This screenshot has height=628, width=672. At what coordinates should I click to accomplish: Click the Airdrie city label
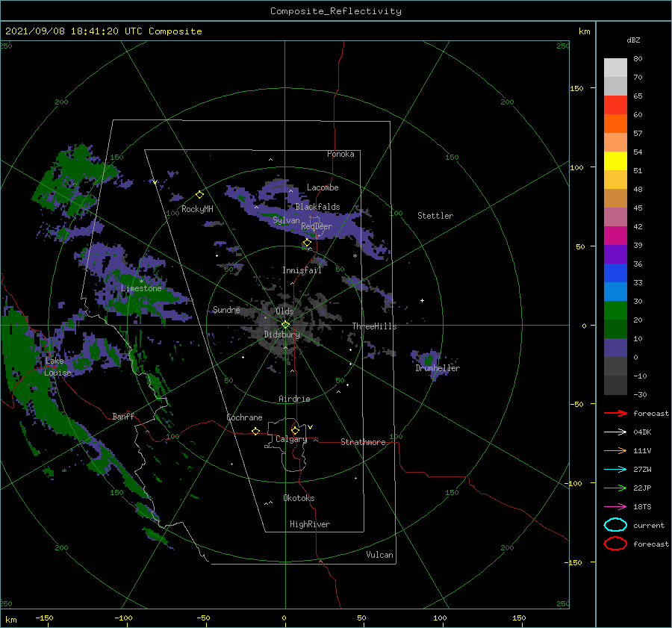pyautogui.click(x=294, y=399)
